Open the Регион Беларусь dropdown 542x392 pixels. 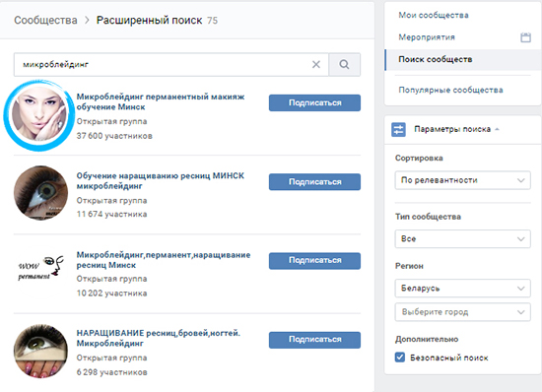[462, 288]
